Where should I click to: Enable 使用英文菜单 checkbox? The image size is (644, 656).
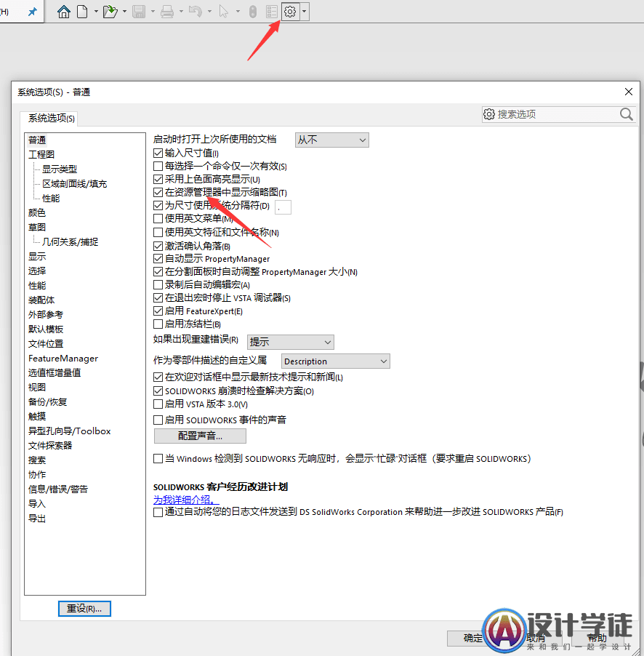[158, 218]
